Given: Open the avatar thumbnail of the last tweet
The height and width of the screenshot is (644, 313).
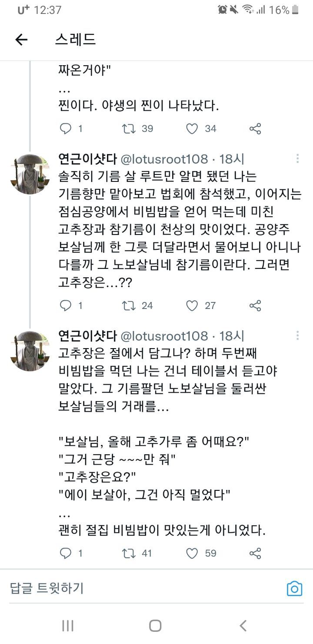Looking at the screenshot, I should coord(30,350).
